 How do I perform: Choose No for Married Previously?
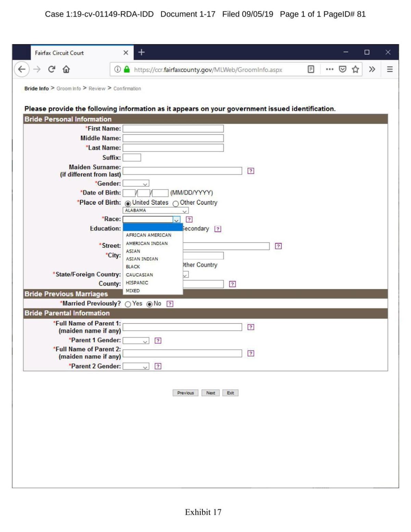click(x=149, y=304)
